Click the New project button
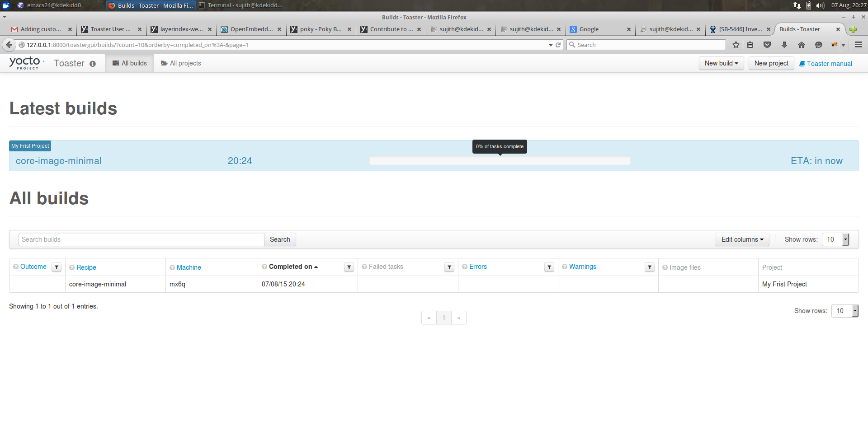 [771, 63]
